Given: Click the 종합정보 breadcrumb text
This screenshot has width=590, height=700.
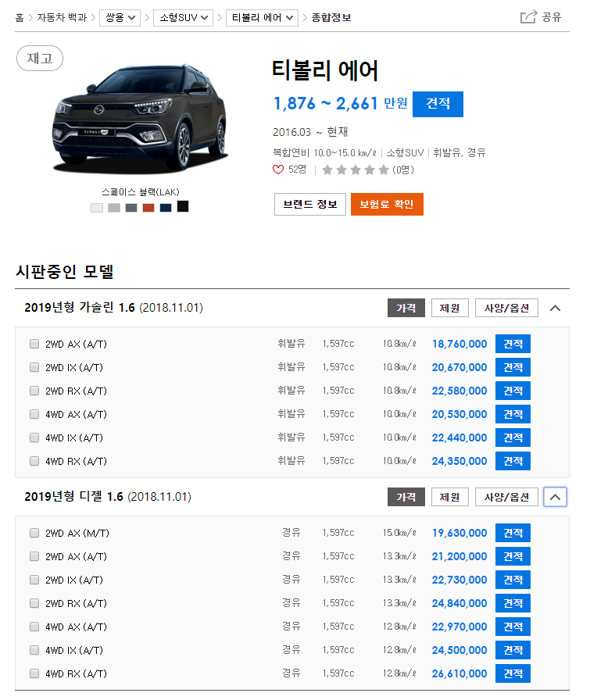Looking at the screenshot, I should click(331, 18).
